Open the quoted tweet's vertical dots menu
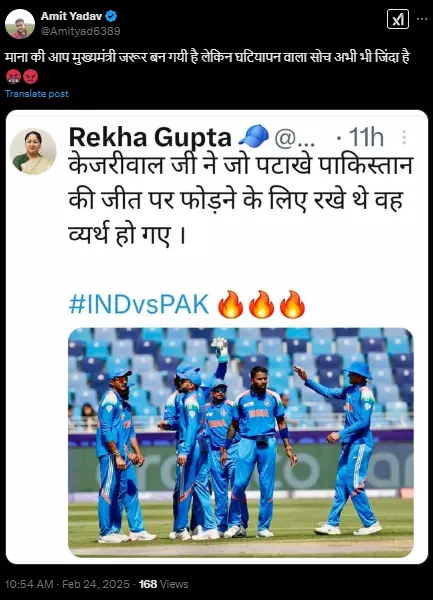This screenshot has height=600, width=433. point(404,138)
